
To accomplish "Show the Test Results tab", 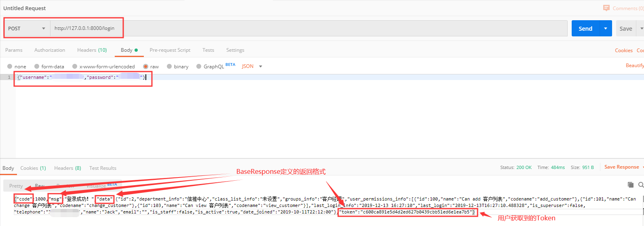I will click(103, 168).
